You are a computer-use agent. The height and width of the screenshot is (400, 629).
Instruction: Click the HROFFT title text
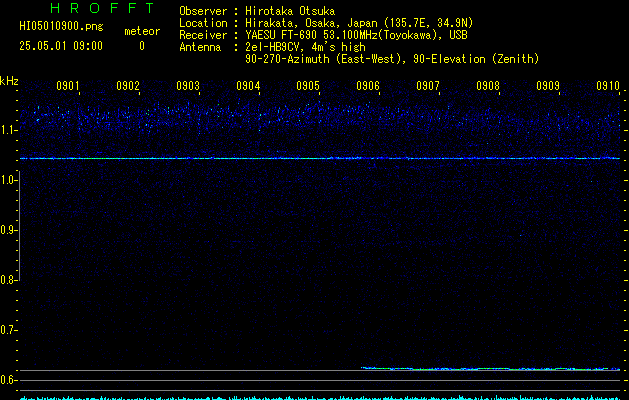103,8
